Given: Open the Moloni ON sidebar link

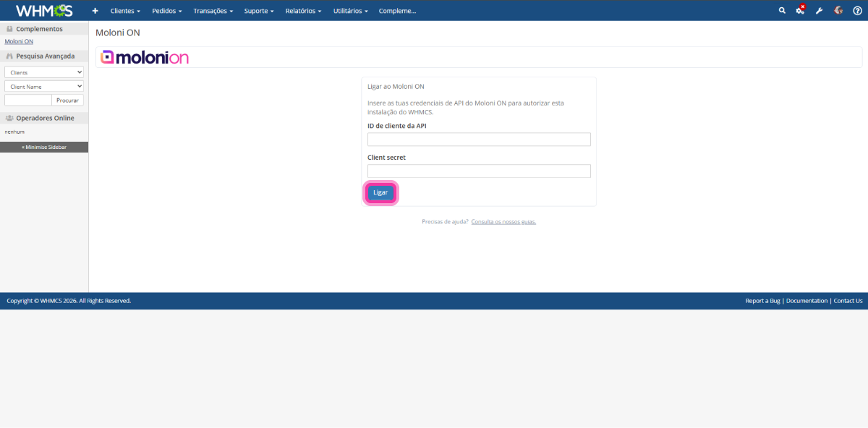Looking at the screenshot, I should point(19,41).
